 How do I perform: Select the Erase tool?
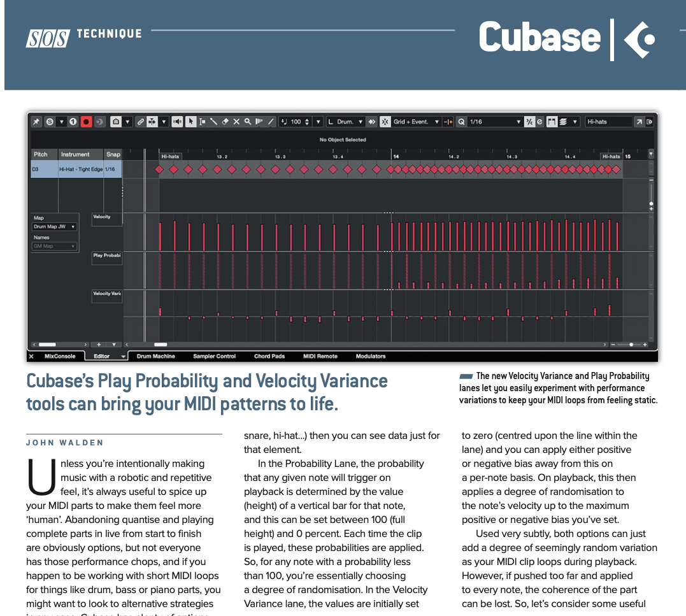[x=225, y=122]
